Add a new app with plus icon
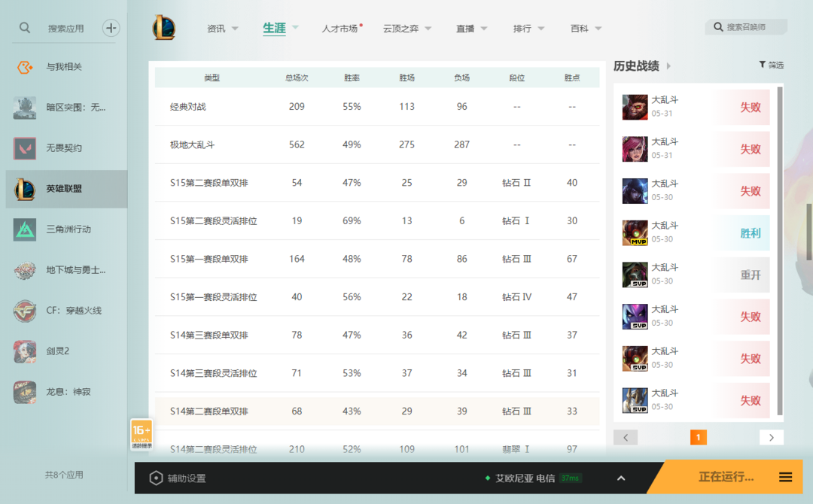The width and height of the screenshot is (813, 504). tap(111, 28)
